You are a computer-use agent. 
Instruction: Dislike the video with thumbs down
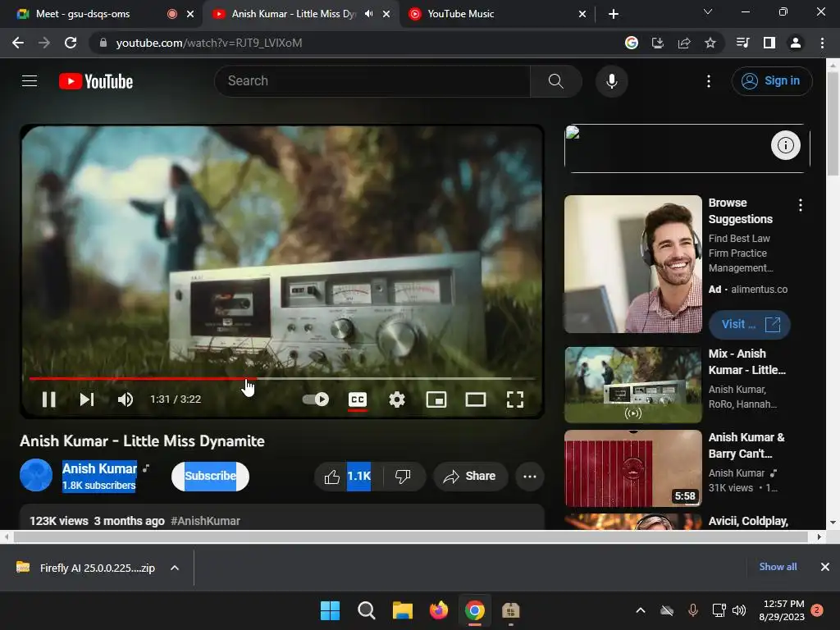(403, 477)
